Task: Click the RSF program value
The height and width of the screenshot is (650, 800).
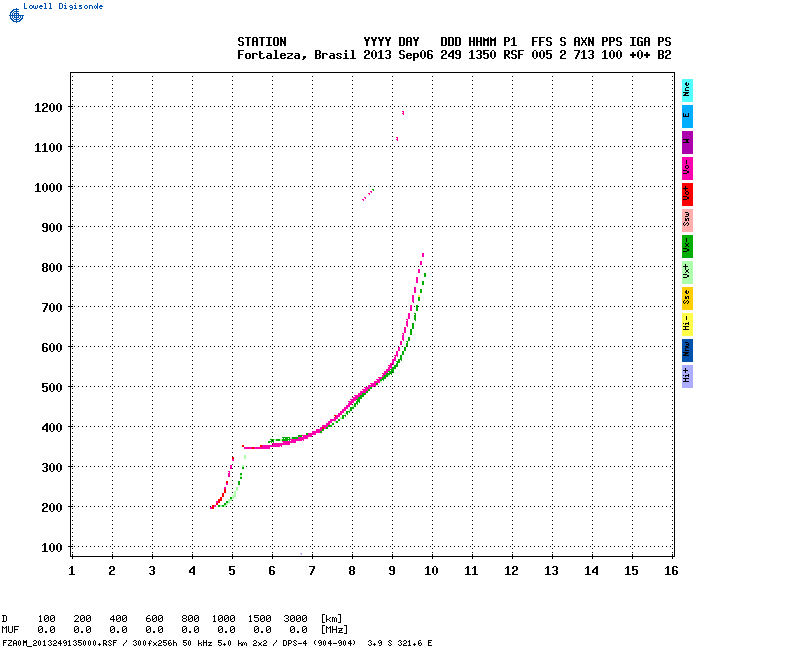Action: point(513,55)
